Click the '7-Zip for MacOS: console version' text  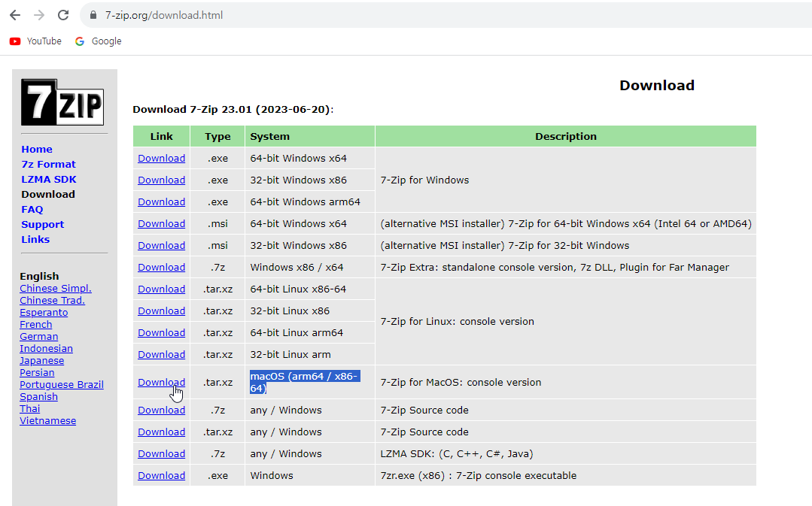461,382
